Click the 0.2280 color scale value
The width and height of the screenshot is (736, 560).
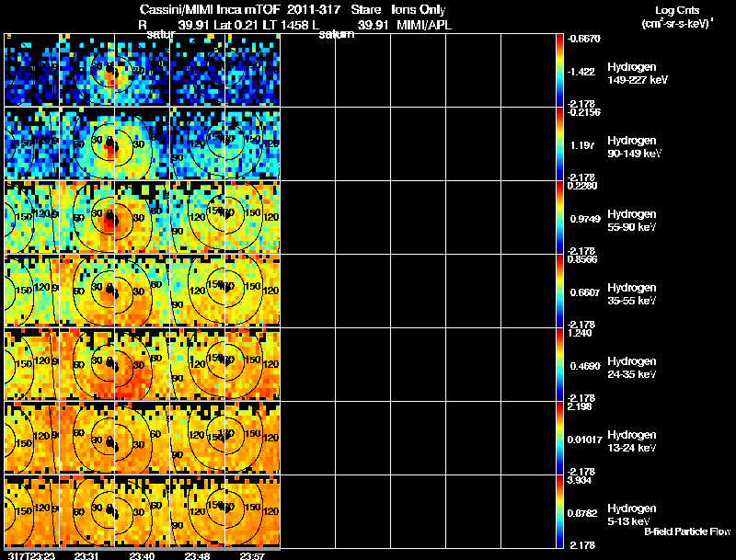[x=582, y=186]
